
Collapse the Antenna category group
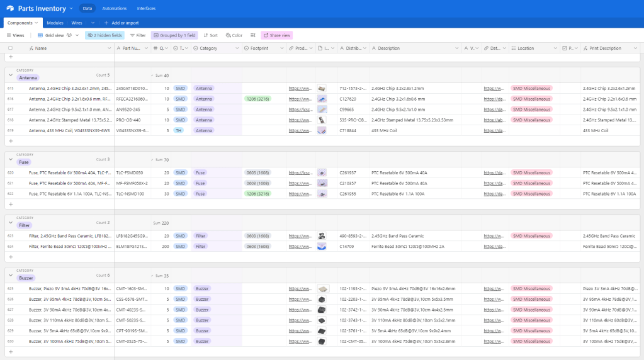click(x=10, y=75)
